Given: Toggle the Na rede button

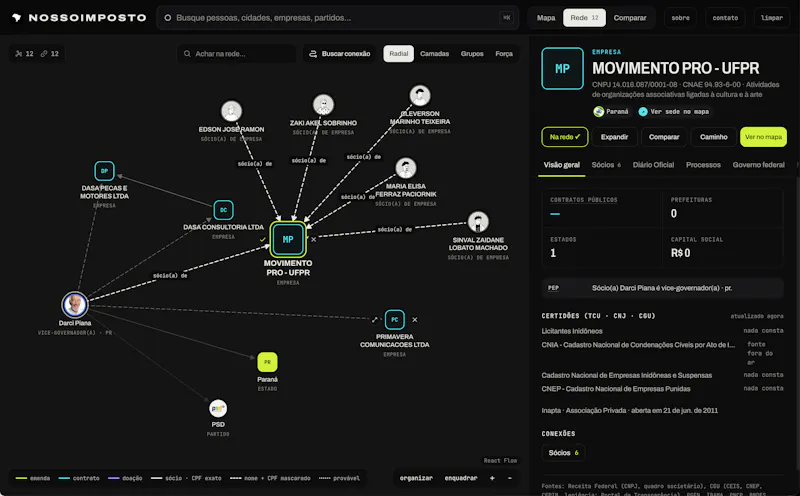Looking at the screenshot, I should pos(564,137).
